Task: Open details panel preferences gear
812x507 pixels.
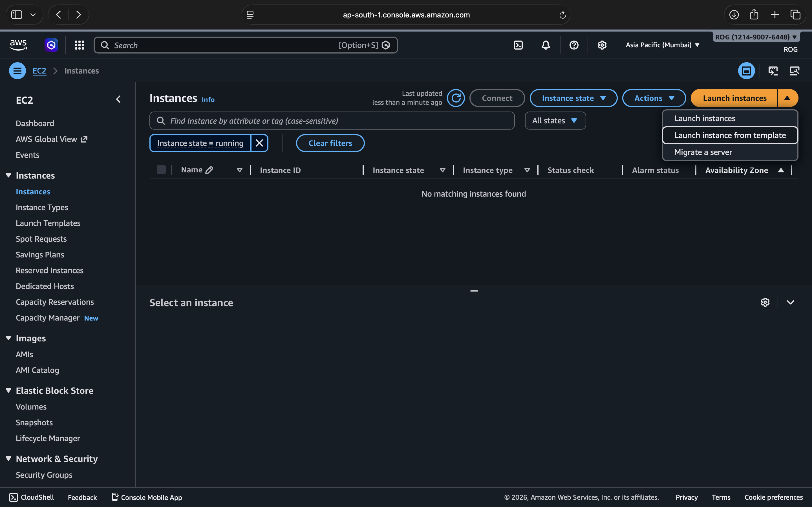Action: click(x=765, y=302)
